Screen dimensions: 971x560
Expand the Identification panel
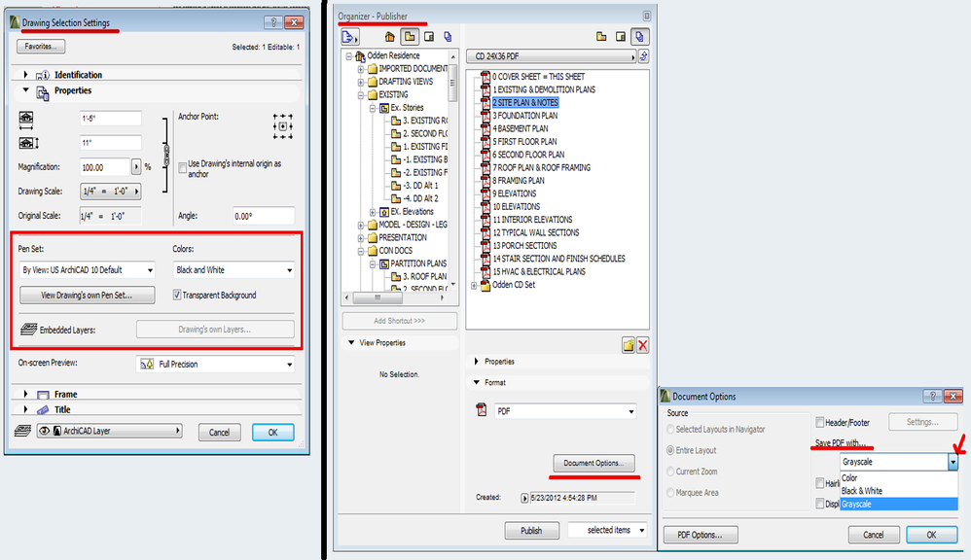(25, 74)
